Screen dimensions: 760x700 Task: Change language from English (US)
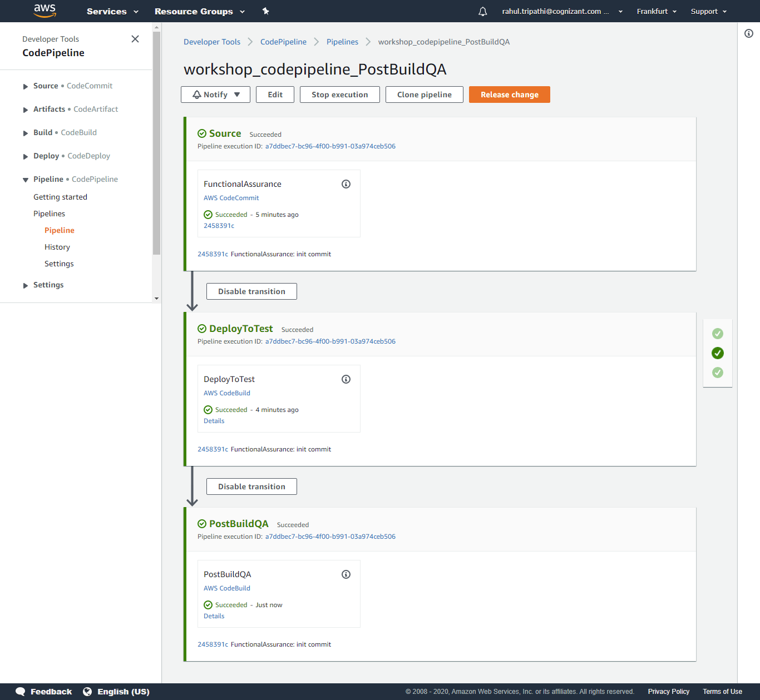point(124,692)
